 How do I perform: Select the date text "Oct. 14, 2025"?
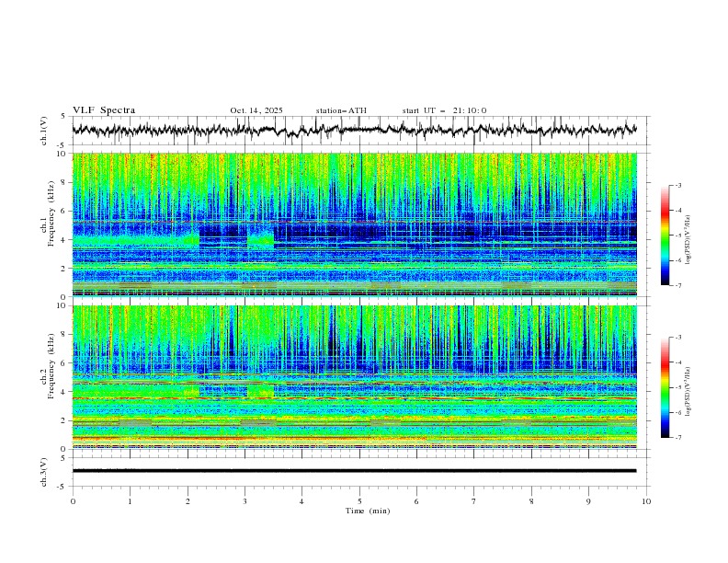(x=256, y=110)
